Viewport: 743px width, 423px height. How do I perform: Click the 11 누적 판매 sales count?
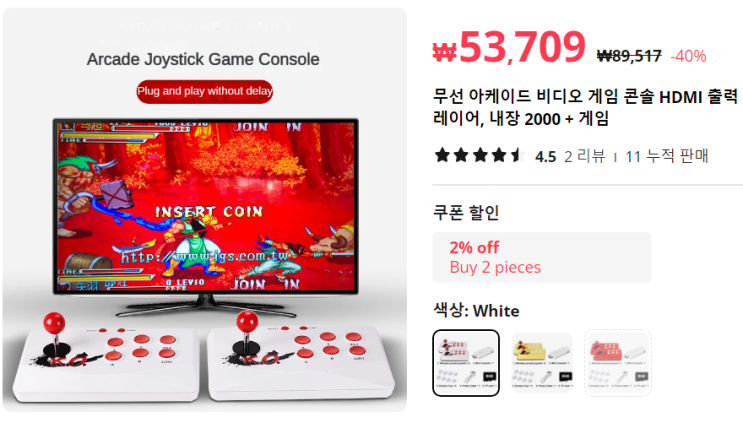coord(666,156)
